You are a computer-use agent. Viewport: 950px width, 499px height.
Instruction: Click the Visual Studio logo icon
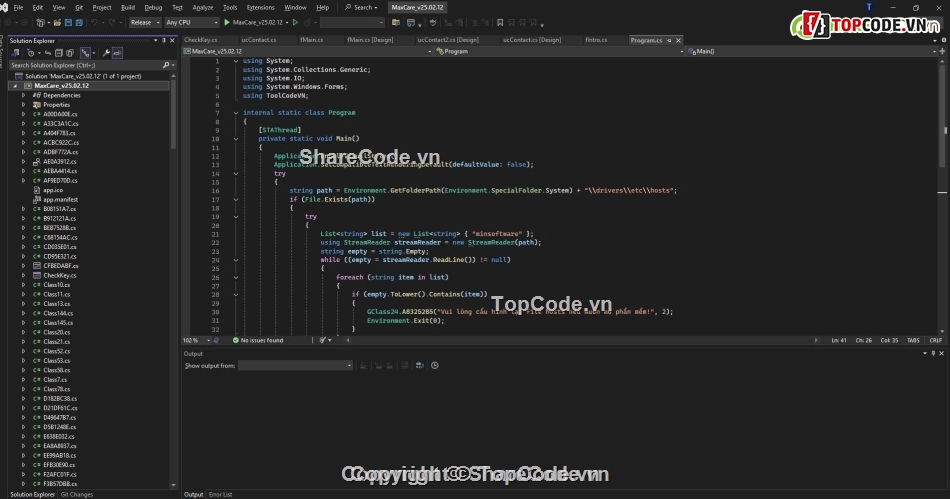4,7
